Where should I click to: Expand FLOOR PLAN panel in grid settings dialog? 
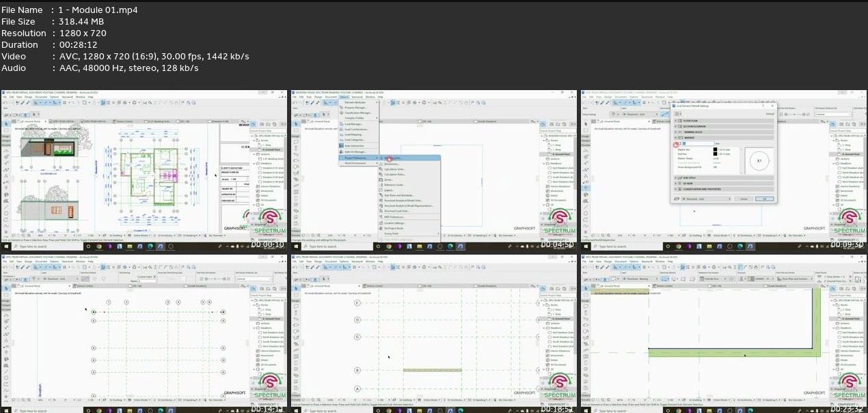pyautogui.click(x=724, y=120)
